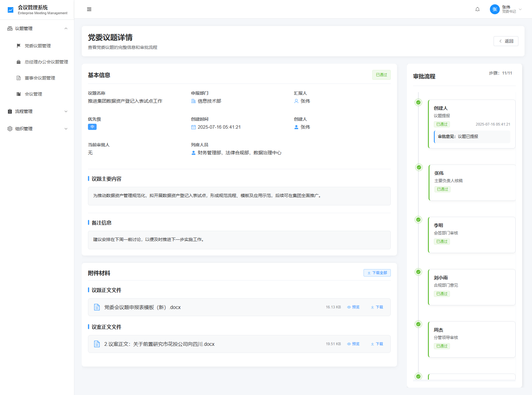This screenshot has height=395, width=532.
Task: Toggle the sidebar with the hamburger icon
Action: (89, 9)
